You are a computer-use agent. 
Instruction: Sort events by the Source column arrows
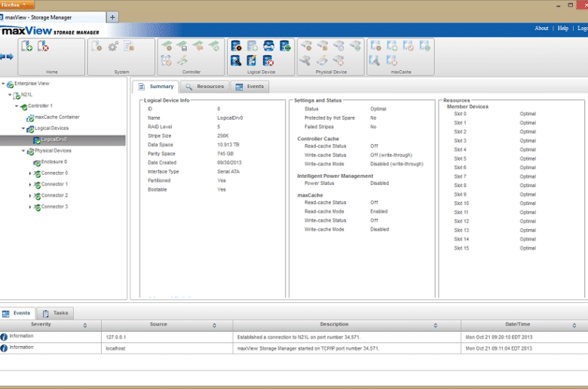pyautogui.click(x=215, y=325)
